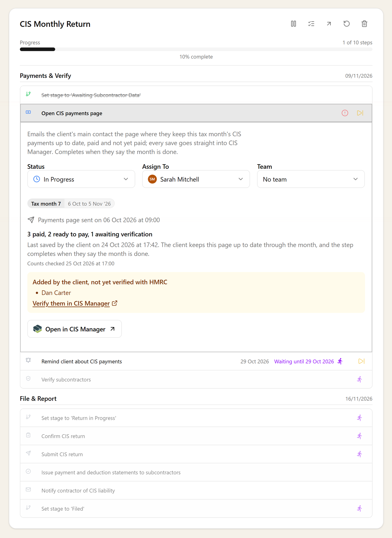Image resolution: width=392 pixels, height=538 pixels.
Task: Click the columns view icon in header
Action: tap(293, 24)
